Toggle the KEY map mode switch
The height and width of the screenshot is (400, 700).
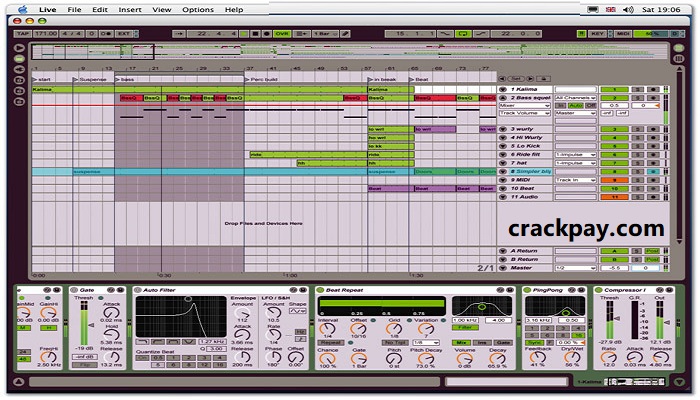(x=598, y=34)
